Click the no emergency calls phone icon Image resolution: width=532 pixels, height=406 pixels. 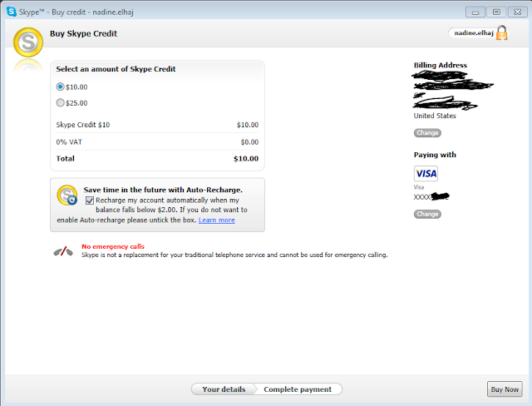63,251
